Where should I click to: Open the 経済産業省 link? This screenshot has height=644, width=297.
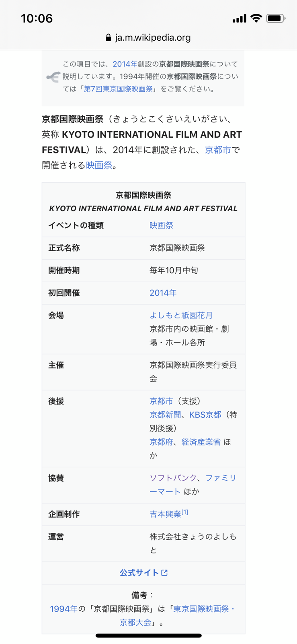[201, 442]
